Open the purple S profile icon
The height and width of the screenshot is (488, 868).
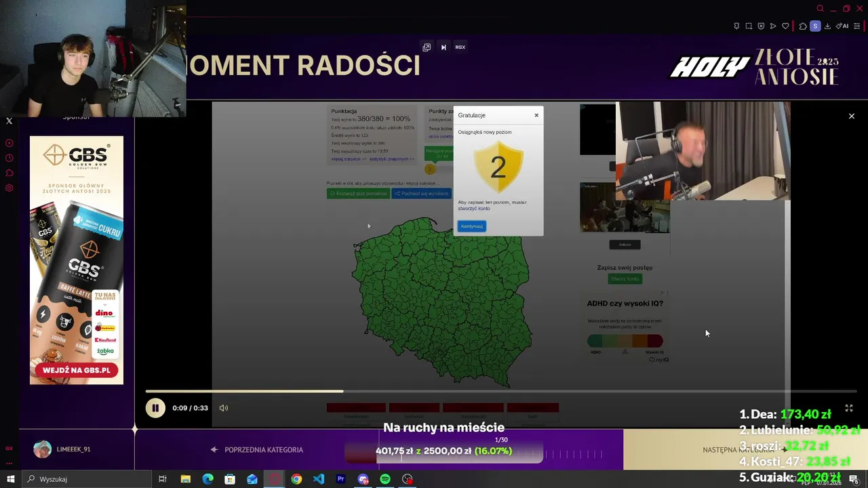pyautogui.click(x=815, y=26)
